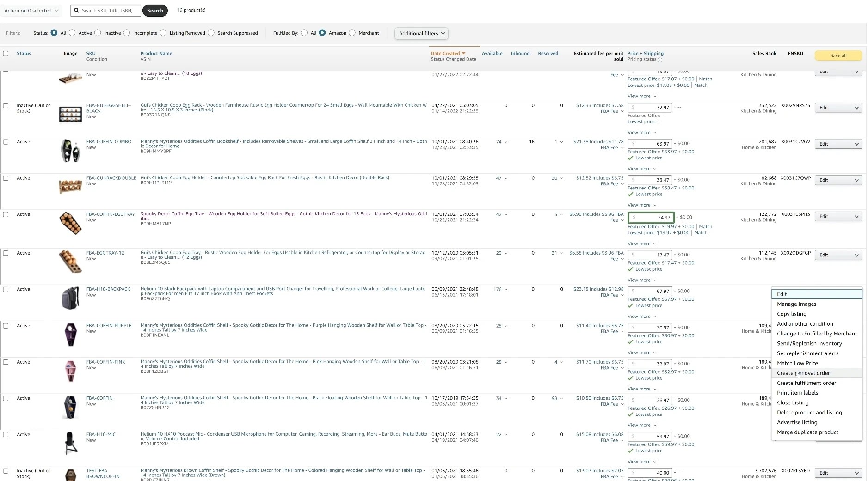The height and width of the screenshot is (481, 868).
Task: Open the Edit dropdown arrow for FBA-COFFIN-EGGTRAY
Action: tap(857, 217)
